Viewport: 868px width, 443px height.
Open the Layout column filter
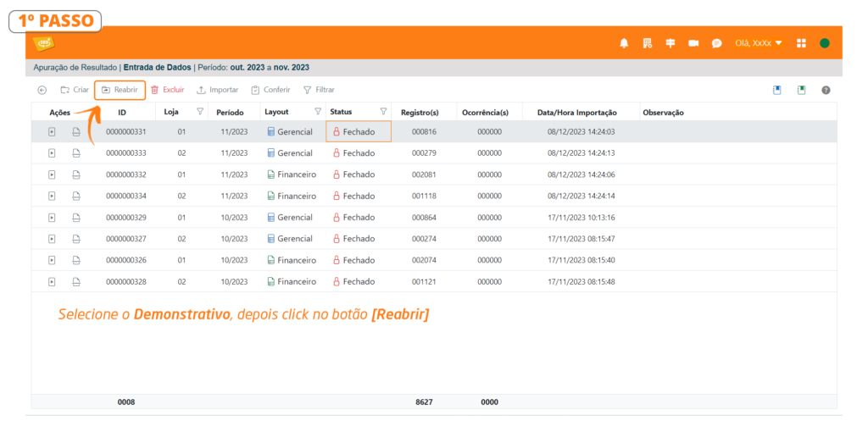(318, 112)
